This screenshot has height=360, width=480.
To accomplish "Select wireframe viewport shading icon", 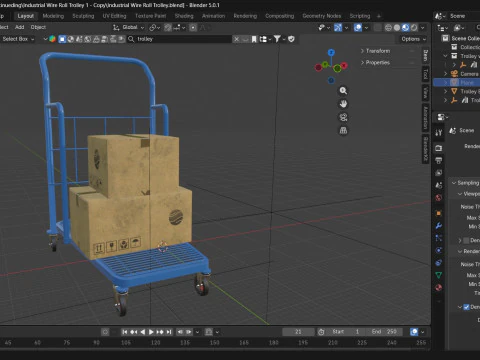I will pos(388,28).
